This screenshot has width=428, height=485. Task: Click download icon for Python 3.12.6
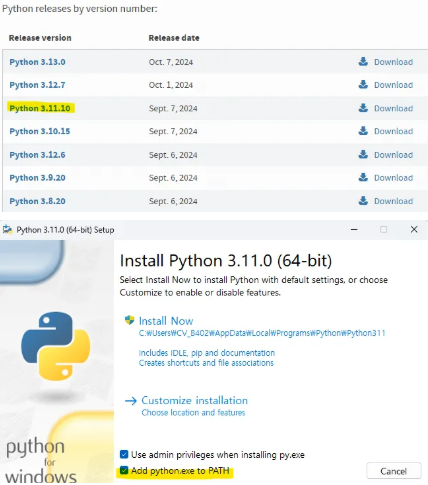click(363, 154)
